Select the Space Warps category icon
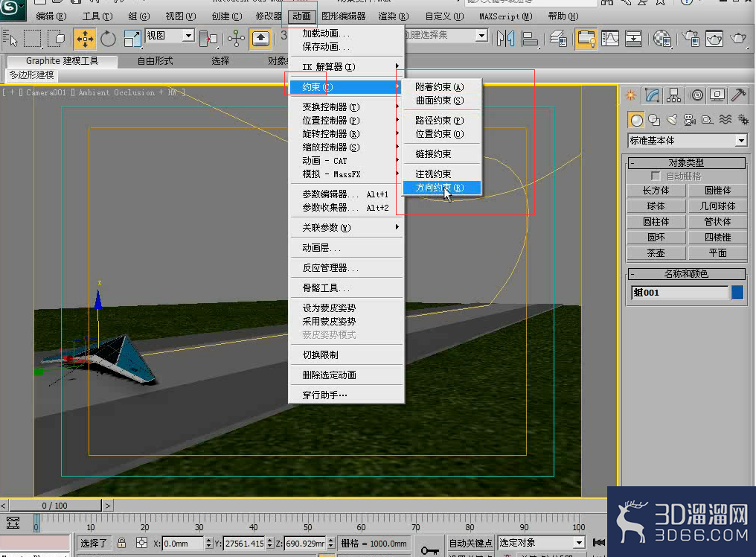Image resolution: width=756 pixels, height=557 pixels. pos(725,120)
